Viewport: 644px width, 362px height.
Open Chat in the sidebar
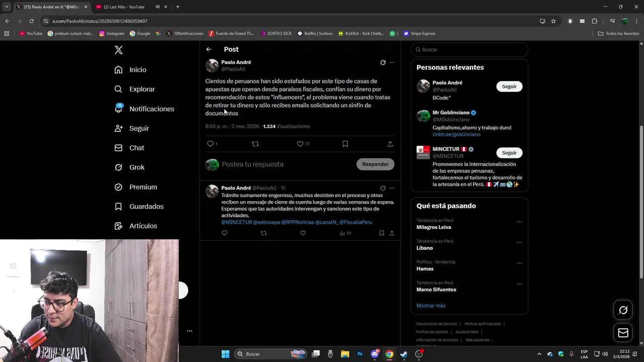(129, 148)
